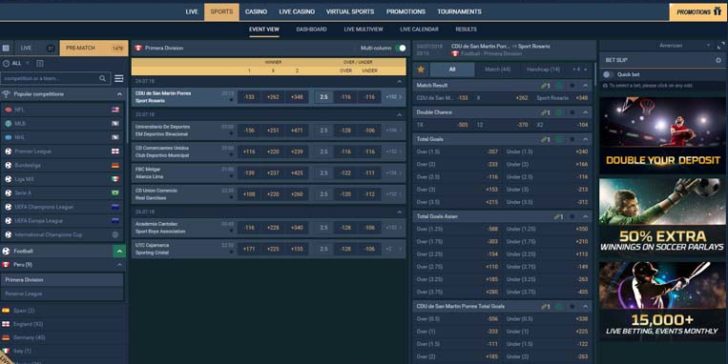
Task: Click the expand arrows icon beside odds format
Action: 721,46
